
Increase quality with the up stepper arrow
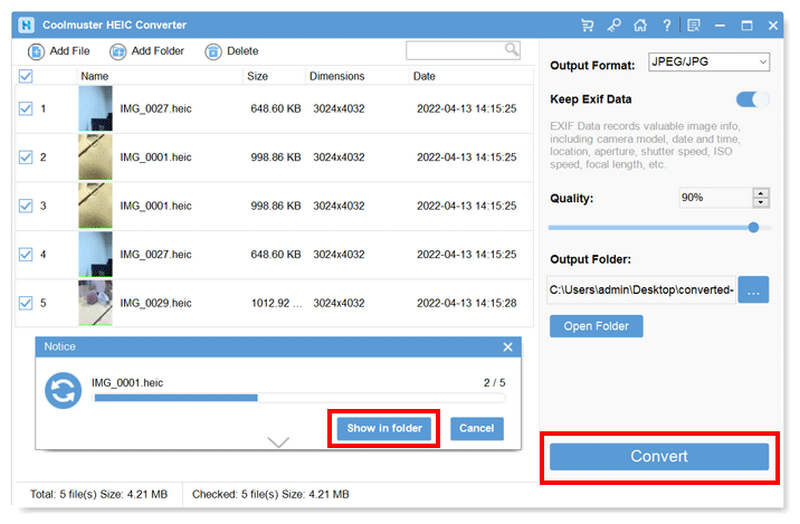pos(761,193)
